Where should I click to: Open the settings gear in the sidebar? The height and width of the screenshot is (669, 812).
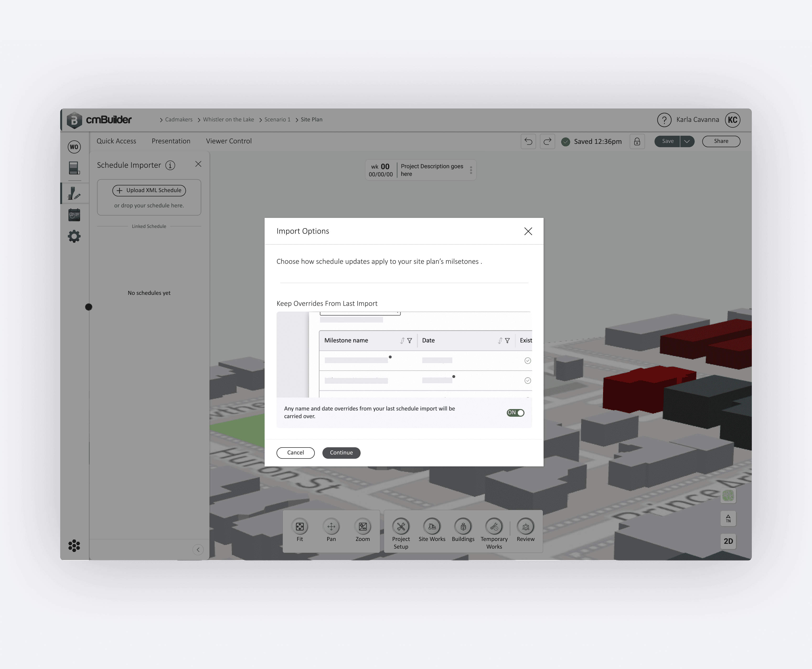tap(74, 236)
